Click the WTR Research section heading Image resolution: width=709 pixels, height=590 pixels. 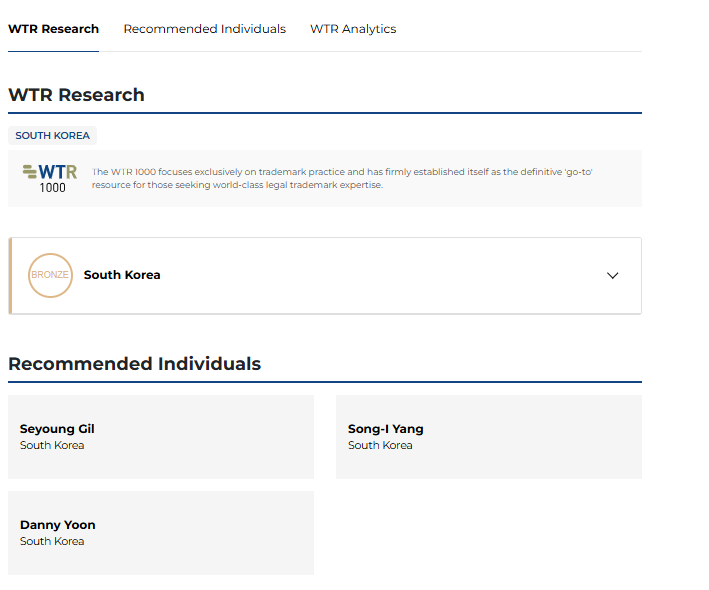(76, 95)
